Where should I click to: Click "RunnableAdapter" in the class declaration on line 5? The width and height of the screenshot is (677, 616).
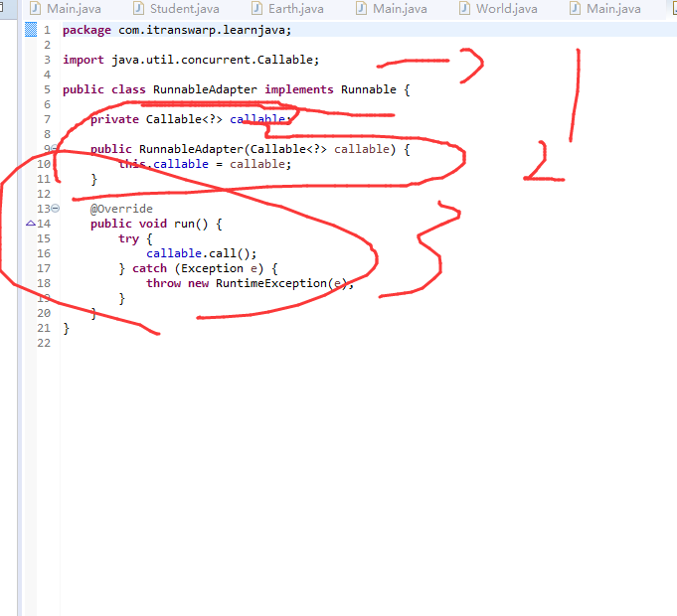[x=205, y=89]
